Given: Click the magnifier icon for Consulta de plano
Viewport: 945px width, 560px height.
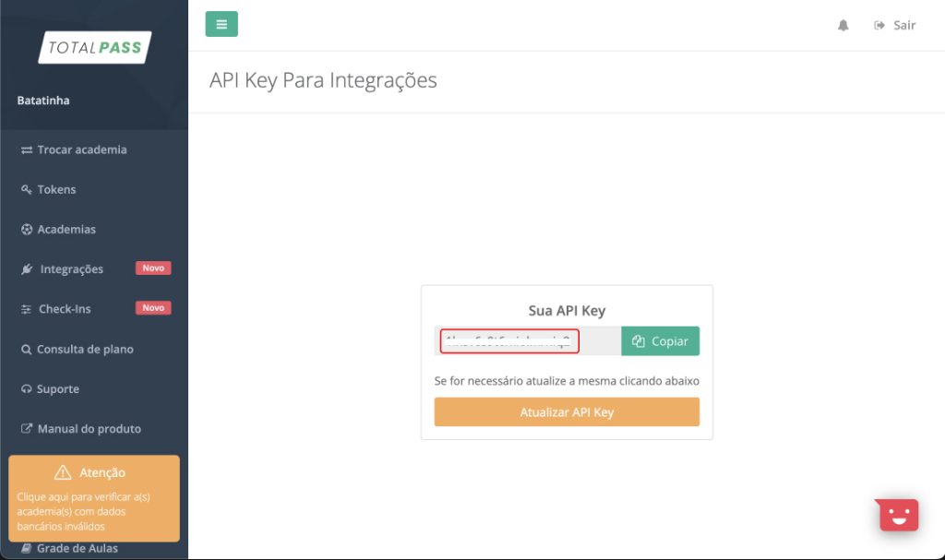Looking at the screenshot, I should click(x=26, y=350).
